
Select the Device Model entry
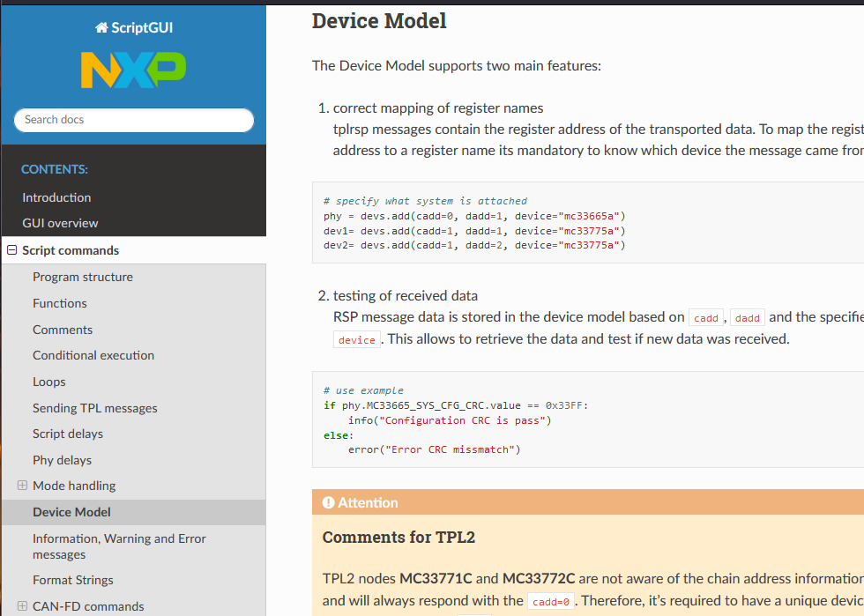pyautogui.click(x=71, y=512)
